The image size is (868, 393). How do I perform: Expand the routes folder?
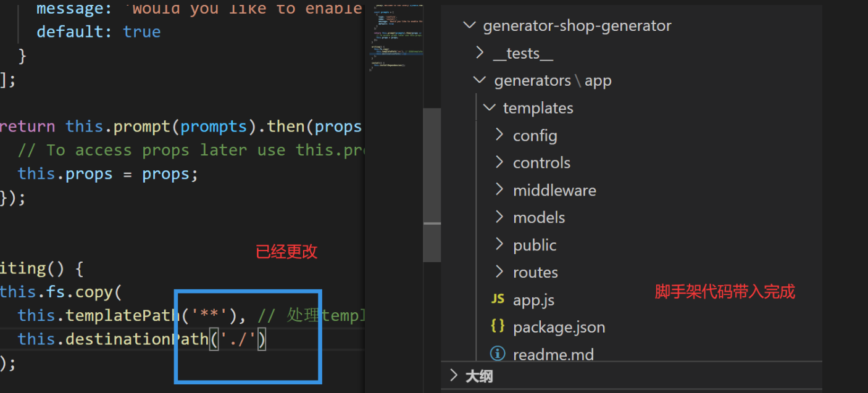pos(499,271)
